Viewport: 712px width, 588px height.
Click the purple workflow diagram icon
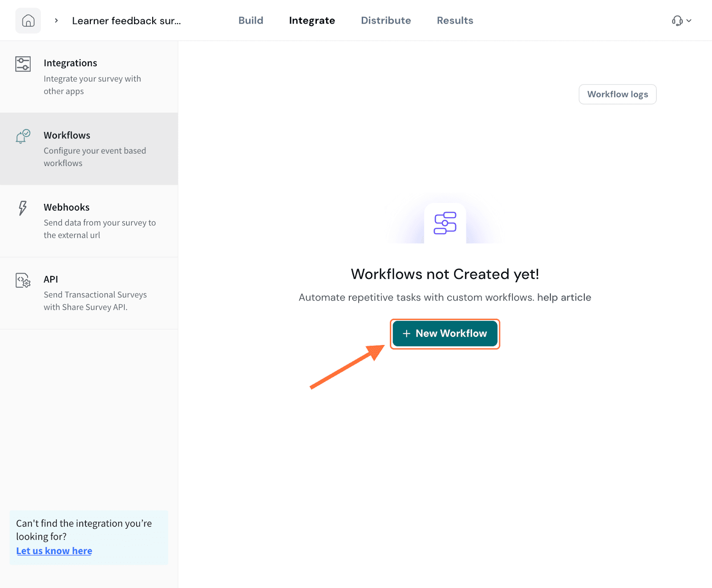coord(445,223)
